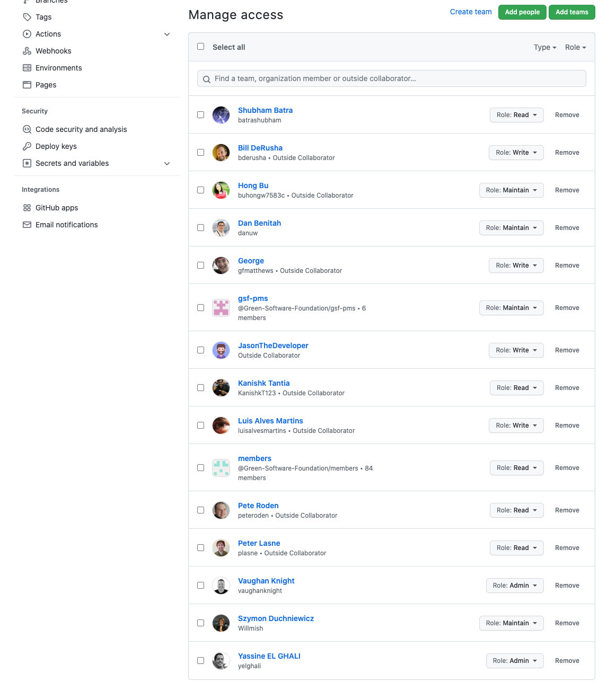616x691 pixels.
Task: Click the Webhooks icon in sidebar
Action: pyautogui.click(x=27, y=51)
